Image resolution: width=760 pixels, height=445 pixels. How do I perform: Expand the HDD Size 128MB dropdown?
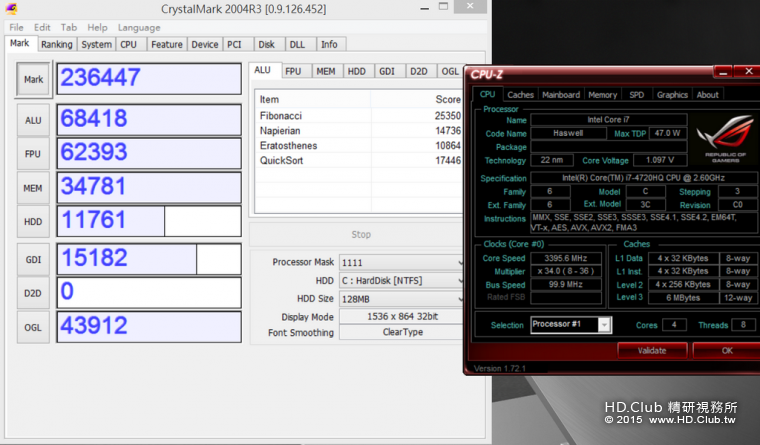pos(401,298)
